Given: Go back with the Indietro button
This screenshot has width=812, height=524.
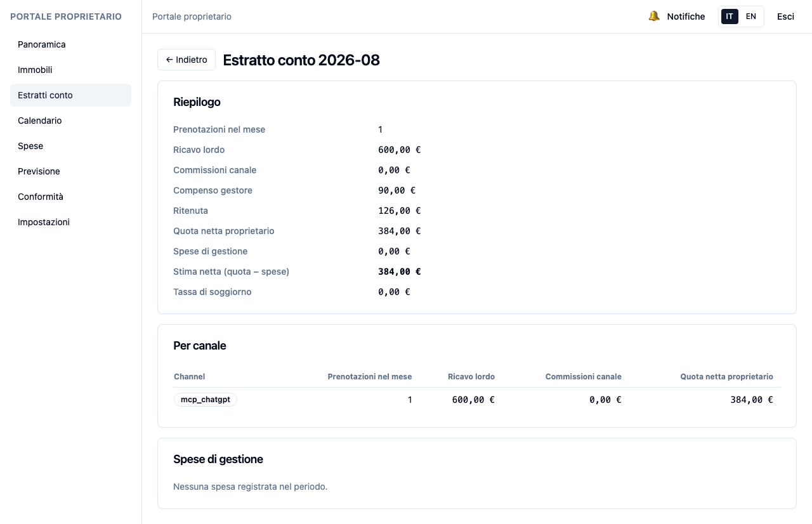Looking at the screenshot, I should 187,60.
